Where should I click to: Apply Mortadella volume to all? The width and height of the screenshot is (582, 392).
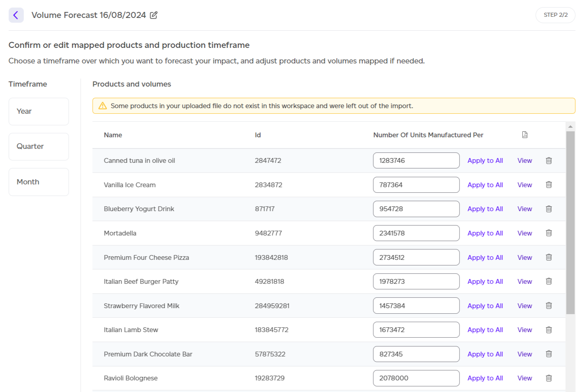tap(485, 233)
